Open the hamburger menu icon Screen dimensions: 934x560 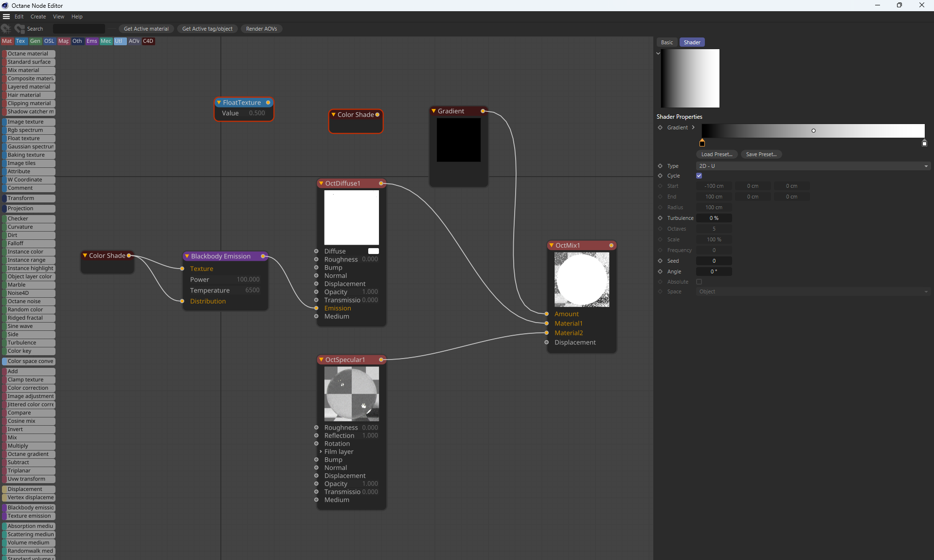[x=6, y=17]
